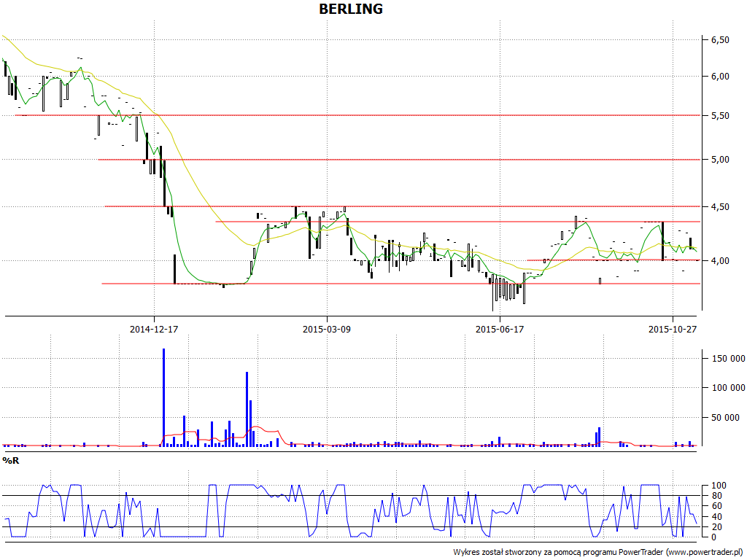This screenshot has width=747, height=560.
Task: Click the 100 label on %R axis
Action: (x=719, y=486)
